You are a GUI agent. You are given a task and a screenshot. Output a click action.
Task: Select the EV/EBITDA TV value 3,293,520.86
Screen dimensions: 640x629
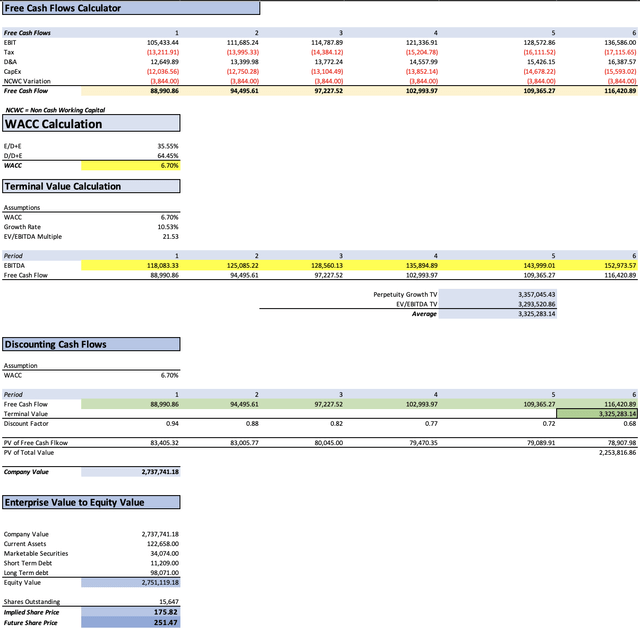(x=536, y=304)
